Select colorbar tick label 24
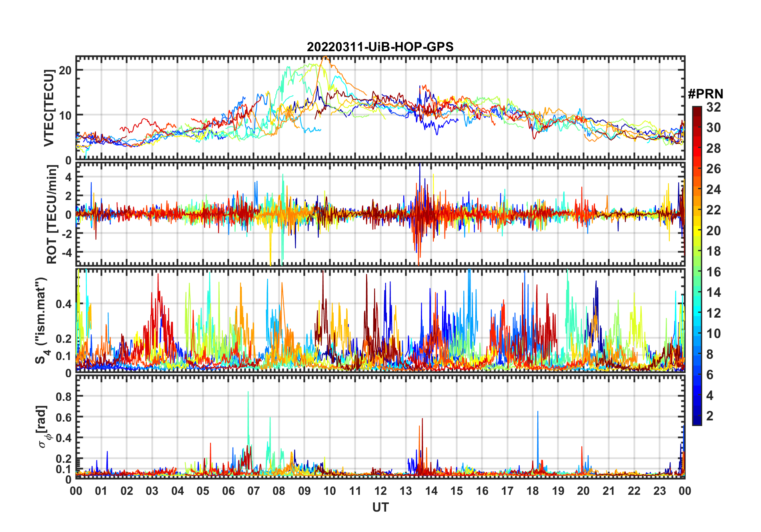The image size is (761, 532). [x=713, y=190]
